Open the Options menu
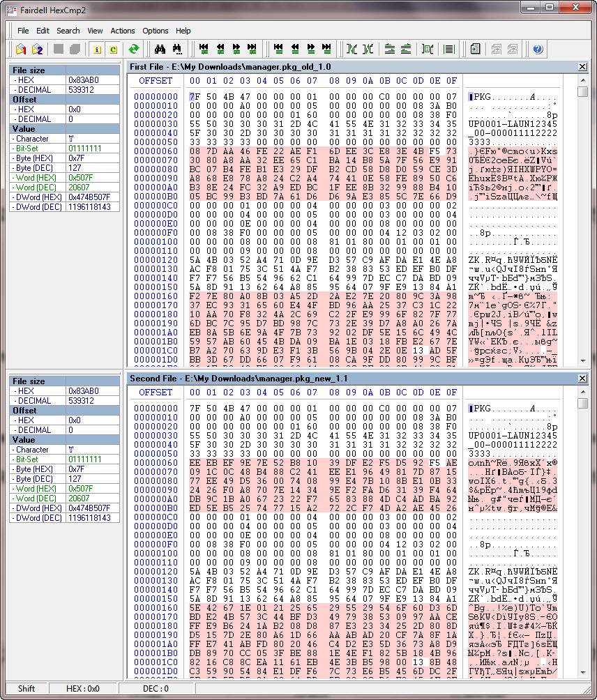 coord(156,31)
